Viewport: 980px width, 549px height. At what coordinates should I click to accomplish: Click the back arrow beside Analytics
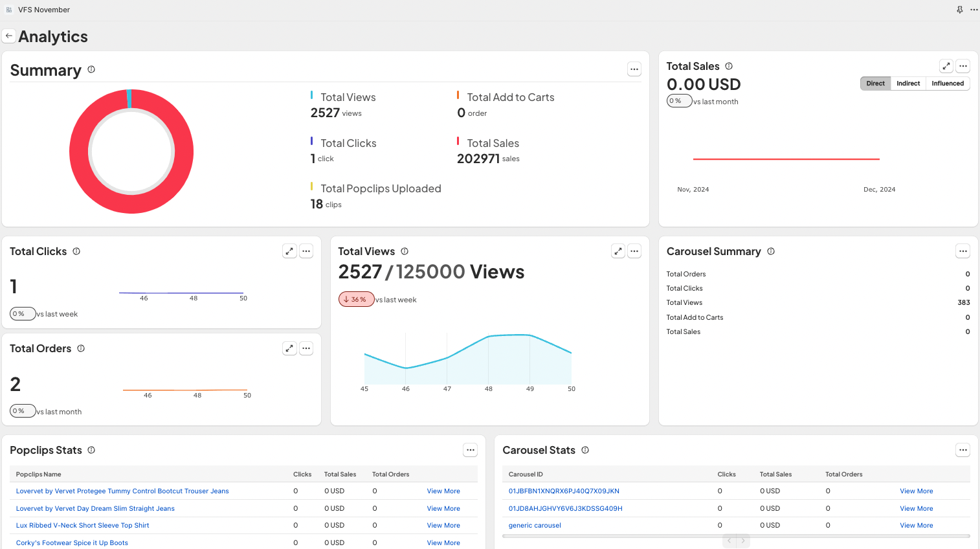[9, 36]
